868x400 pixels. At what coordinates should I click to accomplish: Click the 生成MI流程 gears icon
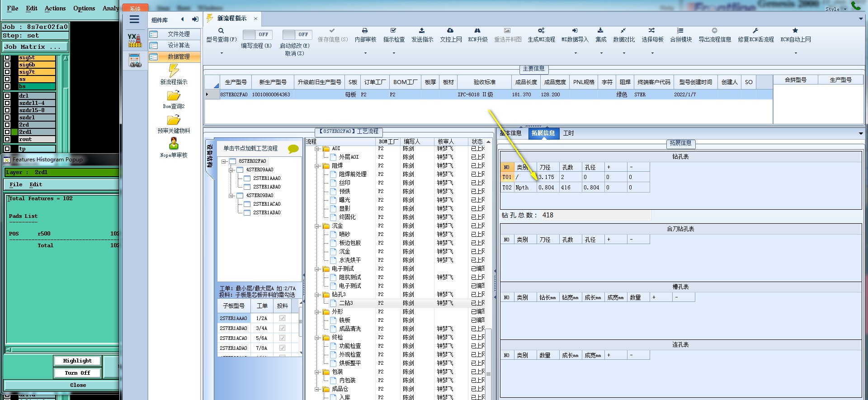[541, 31]
